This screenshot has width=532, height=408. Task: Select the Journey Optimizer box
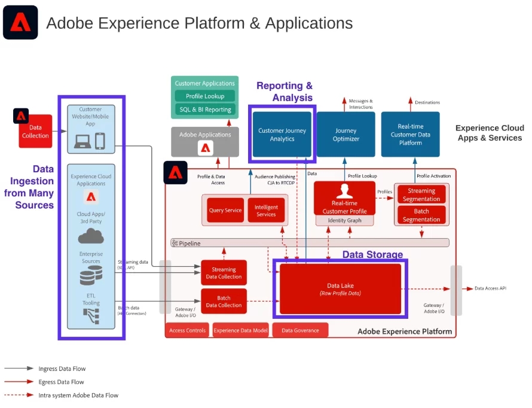[346, 135]
